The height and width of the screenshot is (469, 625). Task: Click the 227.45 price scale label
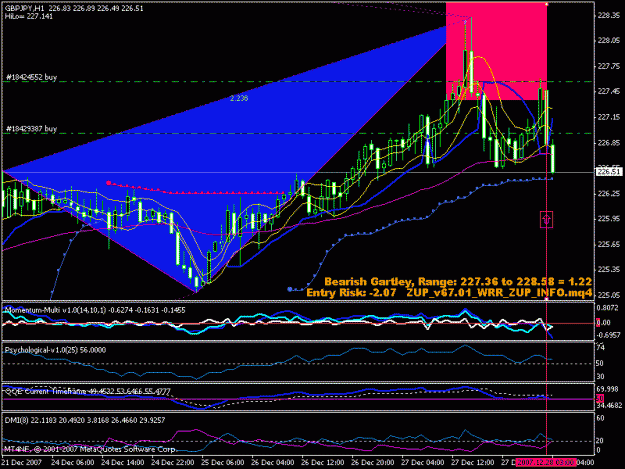609,92
